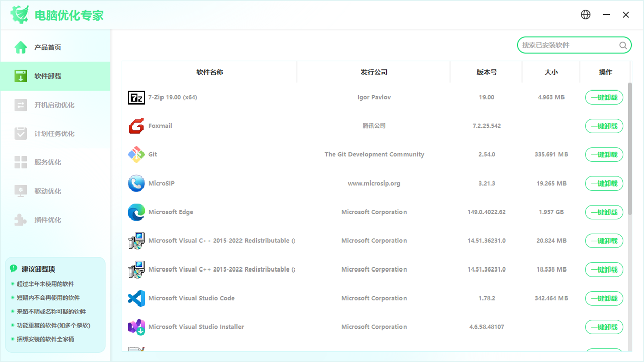Click the 操作 column header
Image resolution: width=644 pixels, height=362 pixels.
tap(605, 72)
